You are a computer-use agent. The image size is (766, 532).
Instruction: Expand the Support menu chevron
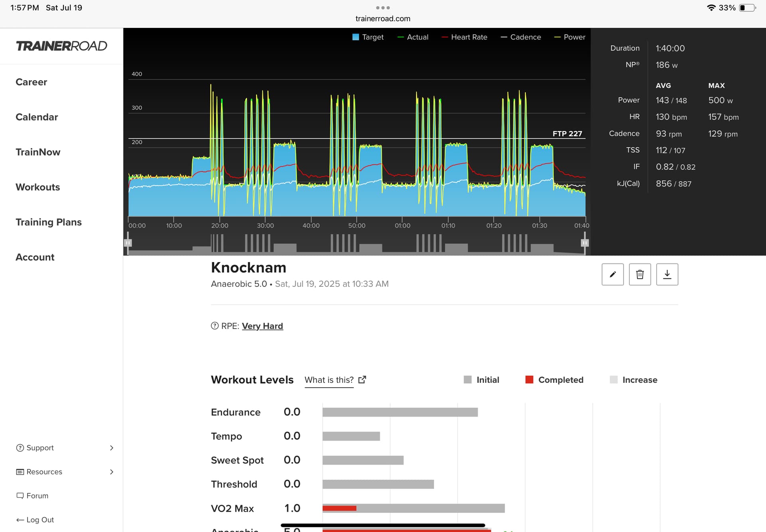click(112, 448)
